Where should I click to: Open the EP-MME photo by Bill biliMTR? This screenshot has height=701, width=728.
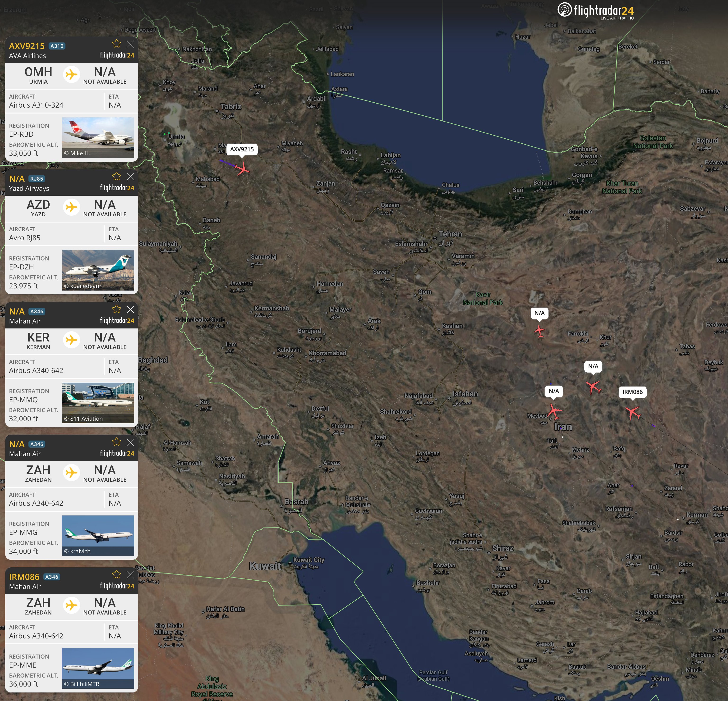98,668
